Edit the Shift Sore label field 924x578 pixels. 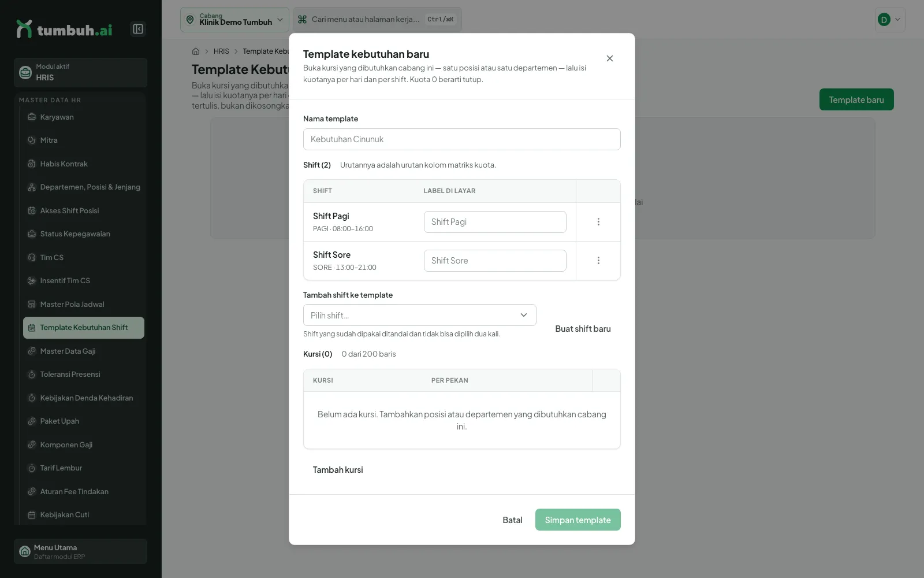(495, 261)
